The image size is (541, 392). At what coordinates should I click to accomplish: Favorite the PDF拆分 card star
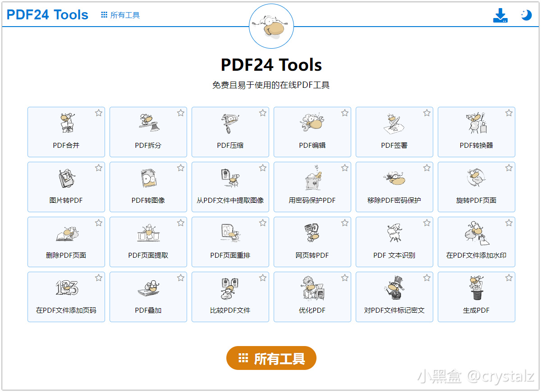click(181, 113)
